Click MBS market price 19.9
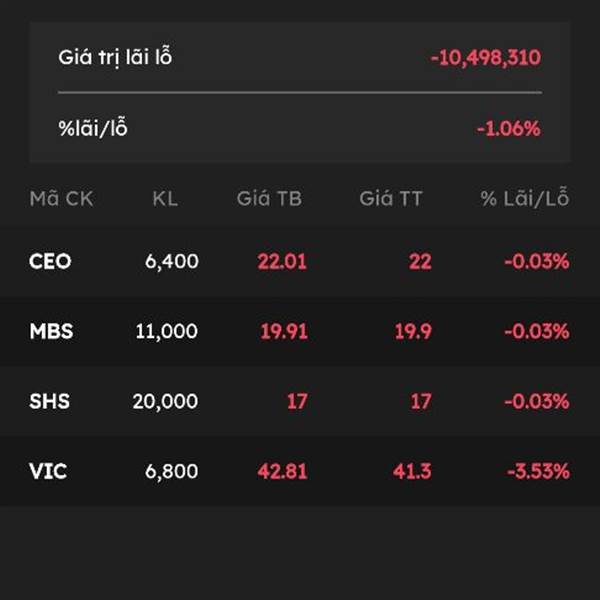600x600 pixels. pyautogui.click(x=413, y=331)
